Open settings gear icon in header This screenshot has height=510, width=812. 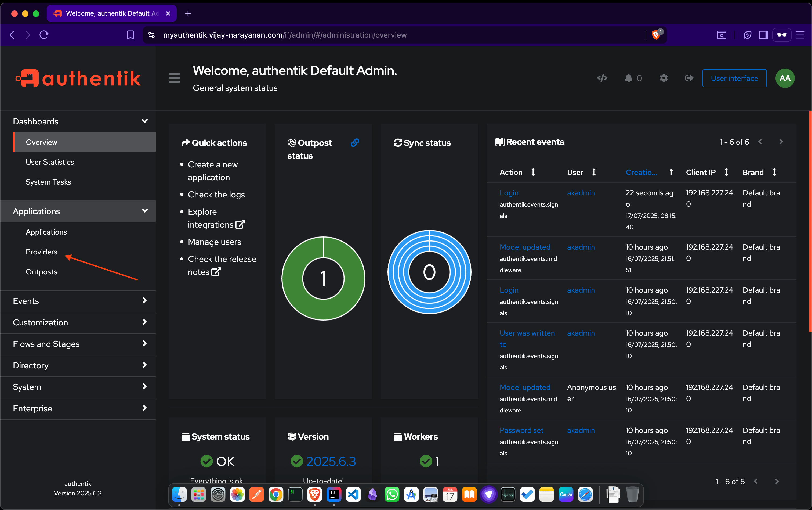click(663, 78)
